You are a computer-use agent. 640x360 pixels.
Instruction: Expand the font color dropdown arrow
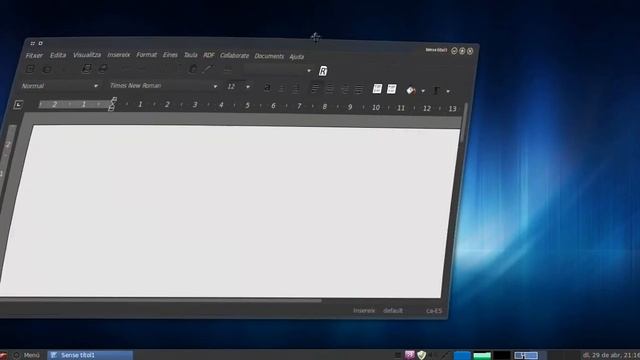(448, 91)
